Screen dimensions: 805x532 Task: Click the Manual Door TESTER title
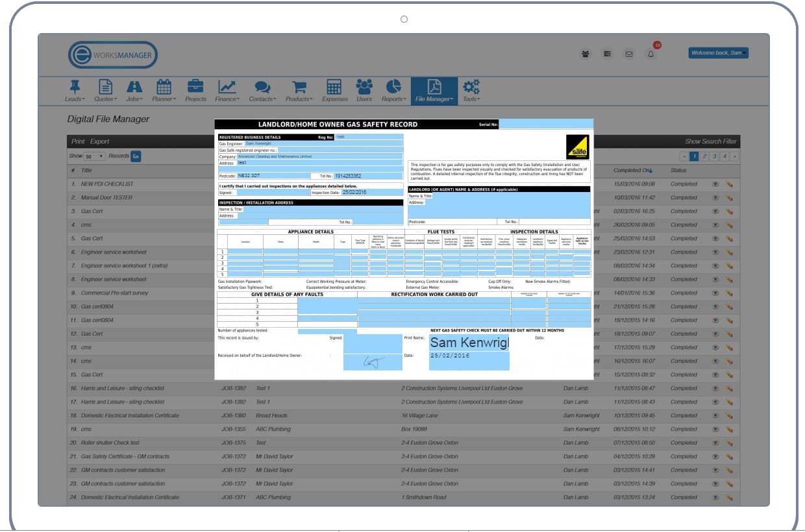point(106,197)
